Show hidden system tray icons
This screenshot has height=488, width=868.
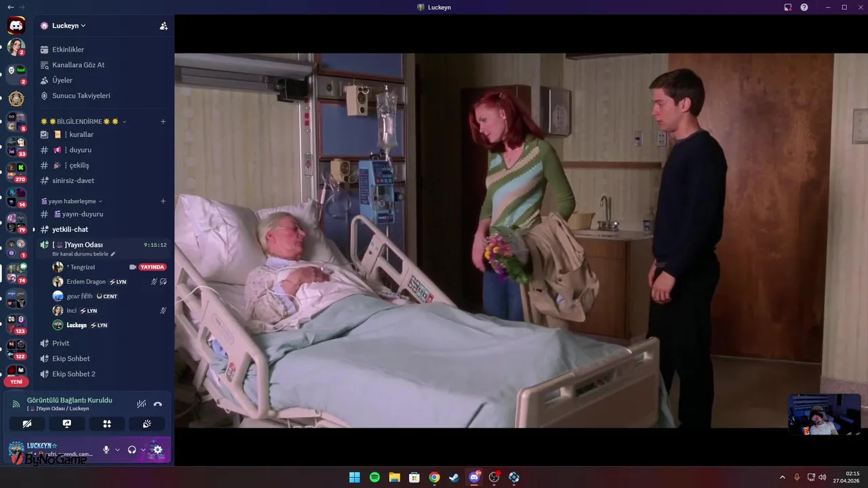pos(782,477)
